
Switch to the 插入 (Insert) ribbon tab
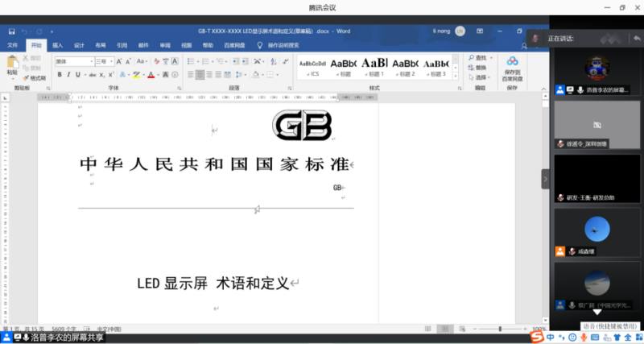57,45
